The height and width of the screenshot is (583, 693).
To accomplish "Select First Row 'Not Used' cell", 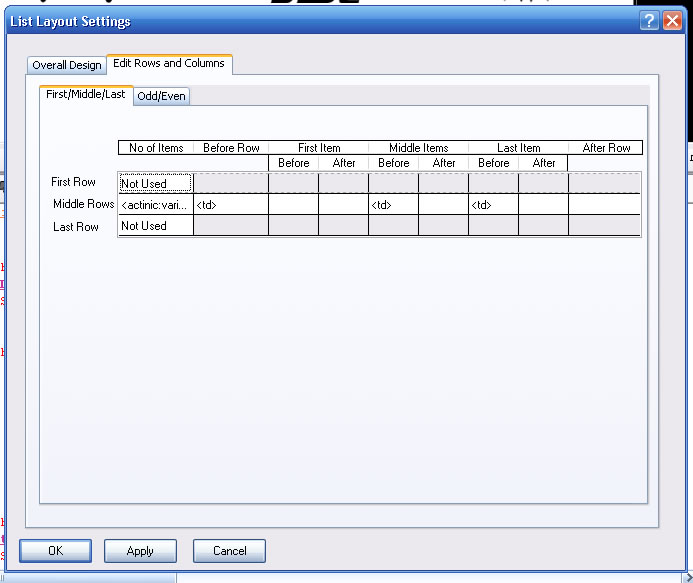I will coord(155,183).
